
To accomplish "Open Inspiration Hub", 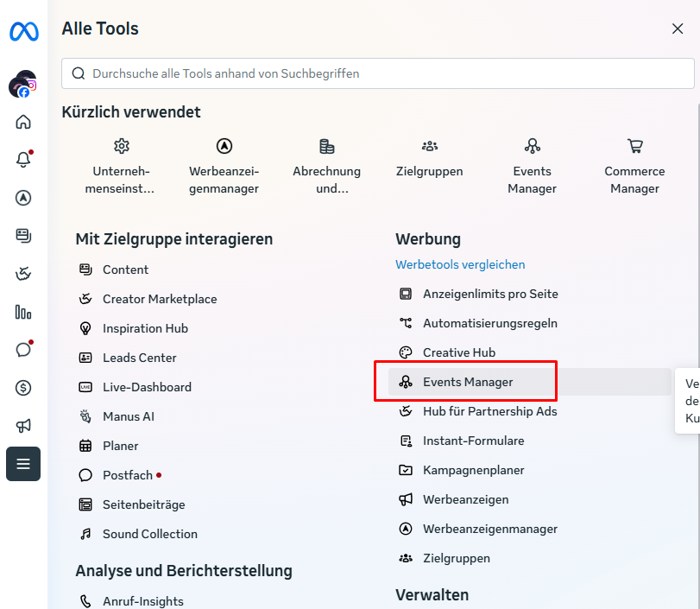I will (134, 328).
